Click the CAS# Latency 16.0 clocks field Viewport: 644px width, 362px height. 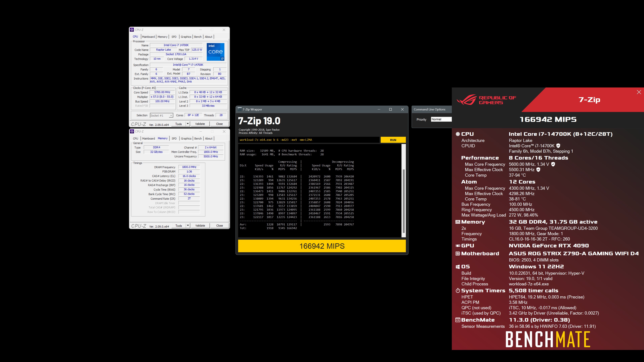coord(189,176)
